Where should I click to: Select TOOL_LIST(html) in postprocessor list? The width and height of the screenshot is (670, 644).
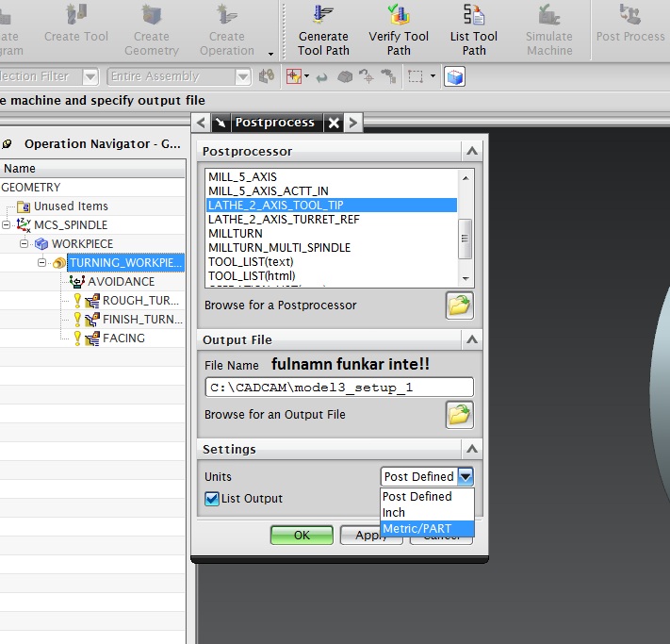pyautogui.click(x=332, y=275)
